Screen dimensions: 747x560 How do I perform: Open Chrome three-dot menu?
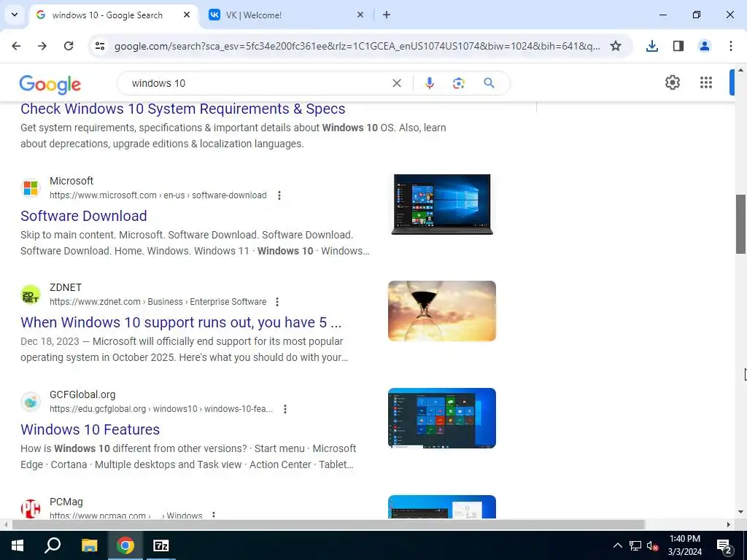click(x=730, y=46)
